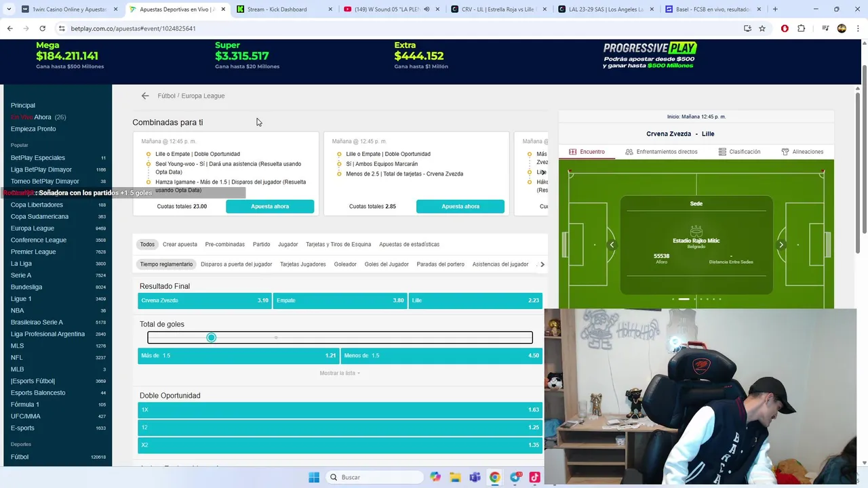Bet on Lille at 2.23
868x488 pixels.
[x=475, y=300]
